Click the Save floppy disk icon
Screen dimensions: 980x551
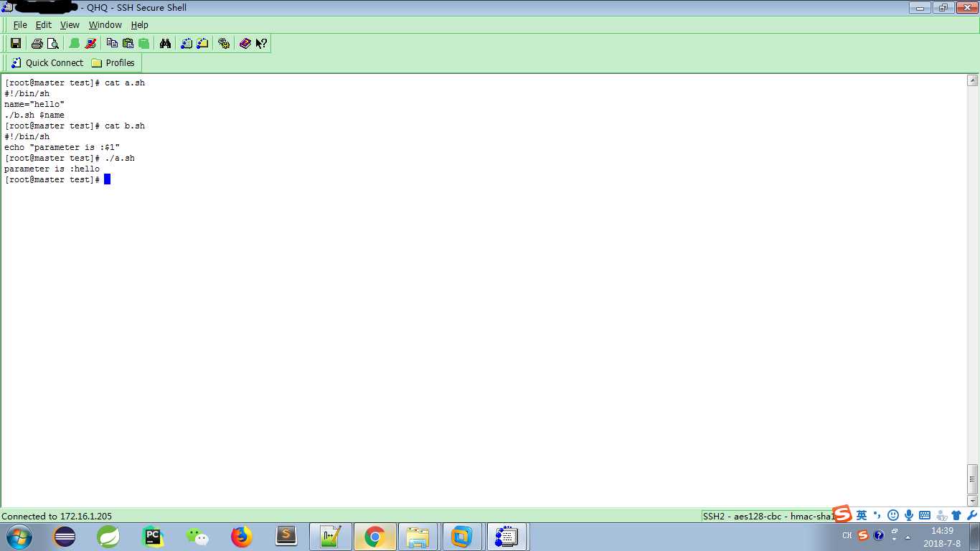16,44
